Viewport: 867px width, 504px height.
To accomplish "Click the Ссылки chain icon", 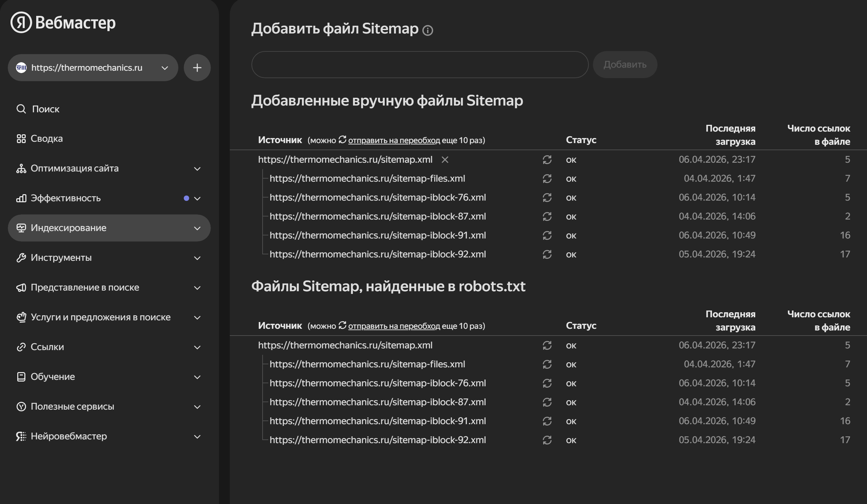I will pyautogui.click(x=21, y=347).
